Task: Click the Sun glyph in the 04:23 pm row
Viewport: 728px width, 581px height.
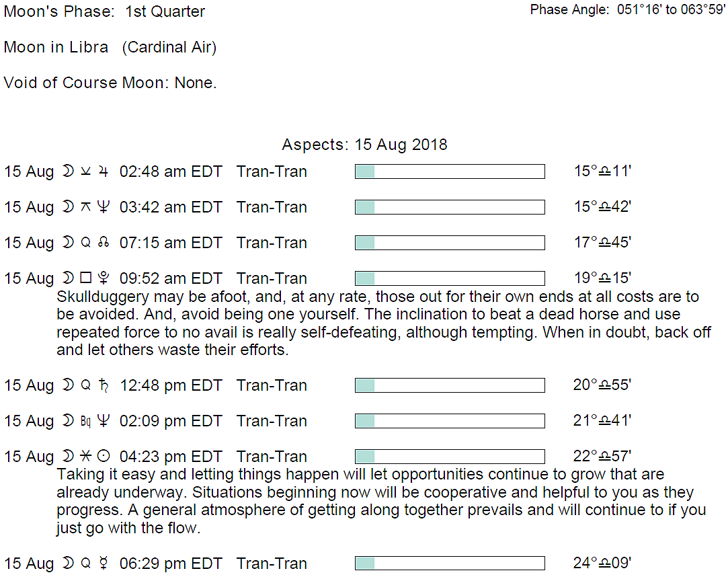Action: [103, 457]
